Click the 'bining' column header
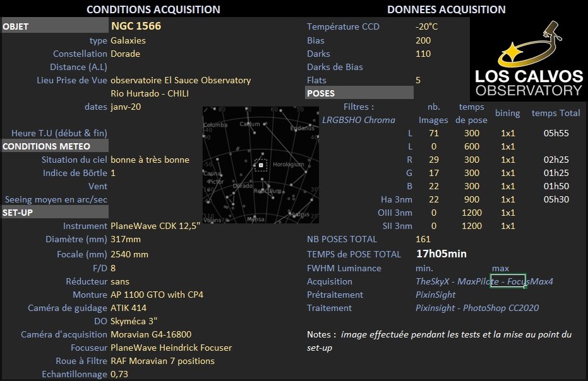588x381 pixels. point(507,113)
